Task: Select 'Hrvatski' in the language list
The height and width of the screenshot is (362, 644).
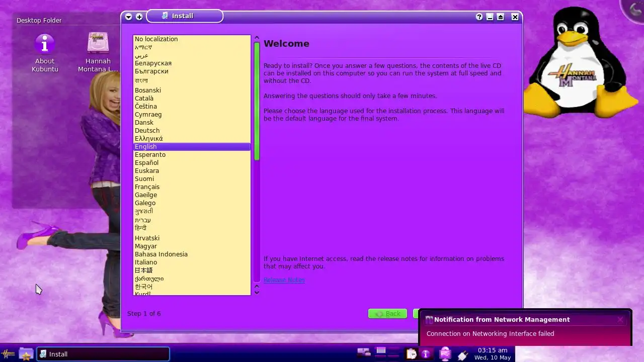Action: [x=192, y=238]
